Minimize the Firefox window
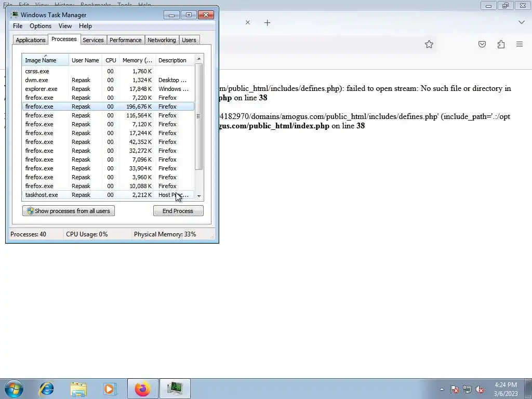 488,5
